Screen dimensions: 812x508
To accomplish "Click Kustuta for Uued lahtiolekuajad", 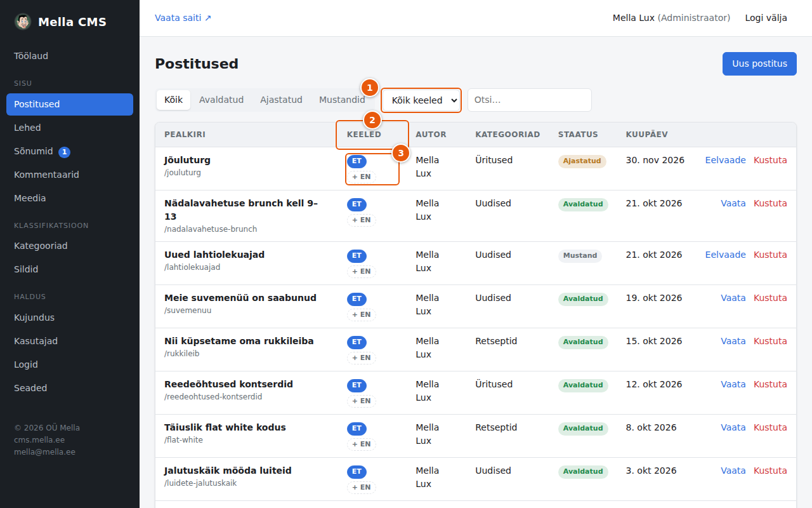I will coord(770,255).
